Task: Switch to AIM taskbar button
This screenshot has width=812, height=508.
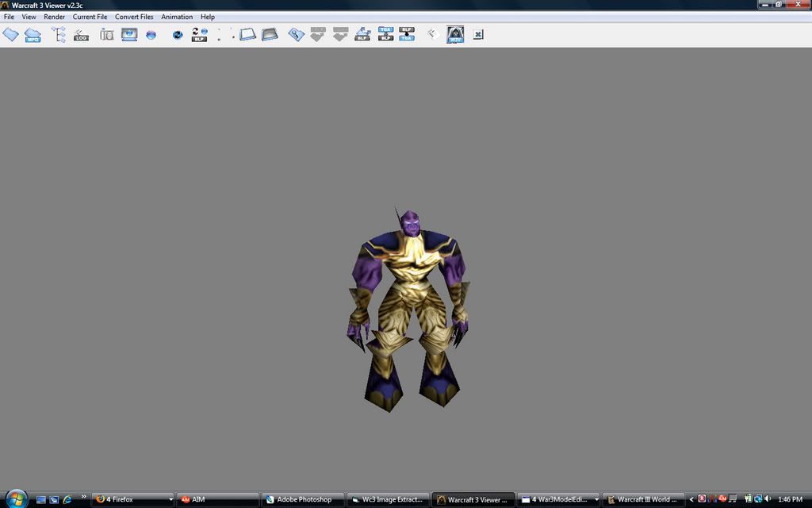Action: click(x=217, y=500)
